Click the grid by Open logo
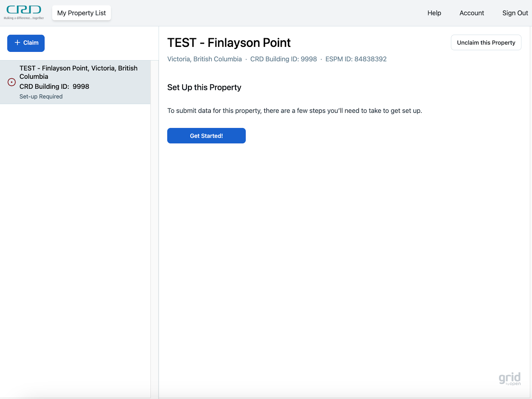Screen dimensions: 532x399 tap(509, 378)
